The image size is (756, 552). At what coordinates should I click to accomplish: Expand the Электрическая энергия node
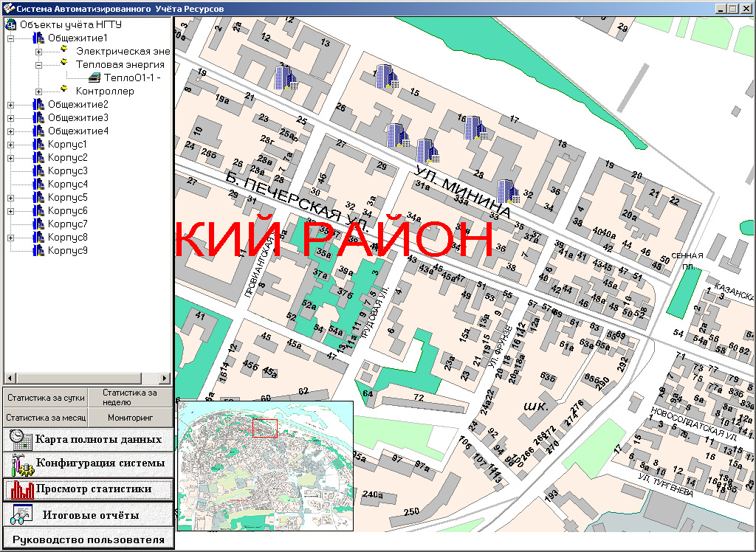click(x=38, y=52)
